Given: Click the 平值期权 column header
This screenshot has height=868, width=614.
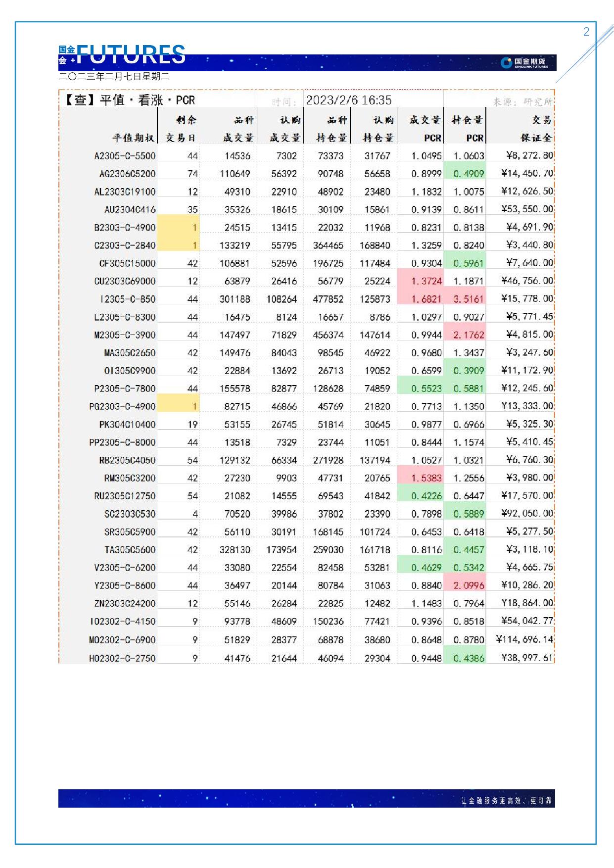Looking at the screenshot, I should (x=133, y=138).
